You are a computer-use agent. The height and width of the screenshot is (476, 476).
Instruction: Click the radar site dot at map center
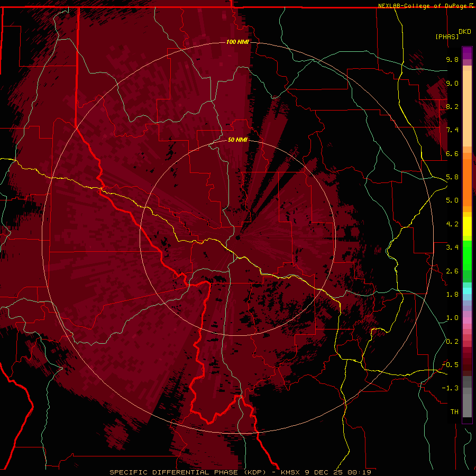(x=237, y=237)
